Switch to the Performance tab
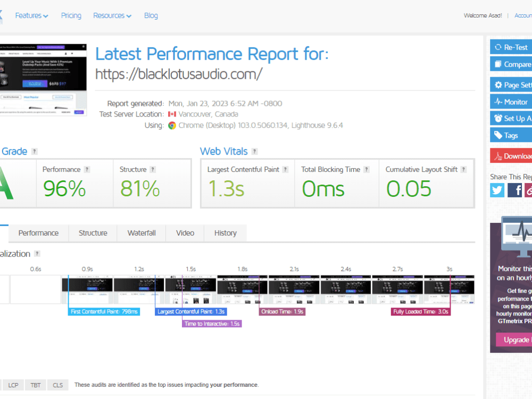 tap(38, 233)
